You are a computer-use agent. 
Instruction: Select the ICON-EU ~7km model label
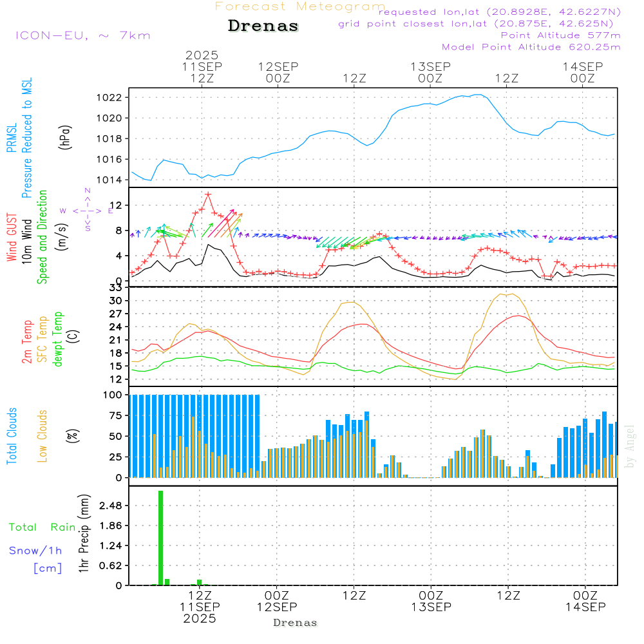pos(82,35)
